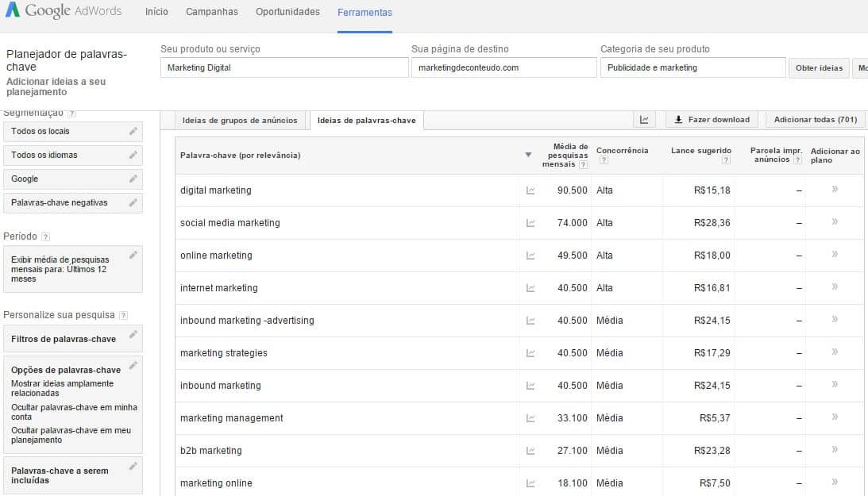Image resolution: width=868 pixels, height=496 pixels.
Task: Click the R$28,36 suggested bid value
Action: point(712,223)
